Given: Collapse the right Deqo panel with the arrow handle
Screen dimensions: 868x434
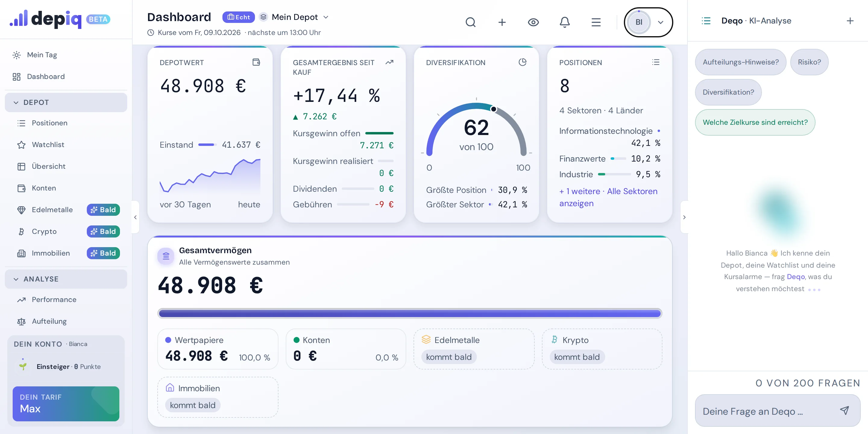Looking at the screenshot, I should (x=684, y=217).
